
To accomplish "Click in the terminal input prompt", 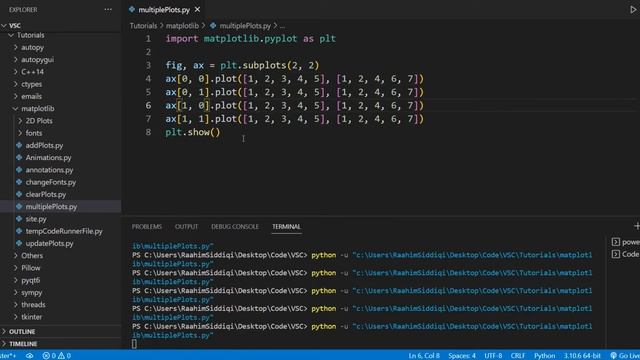I will [x=134, y=344].
